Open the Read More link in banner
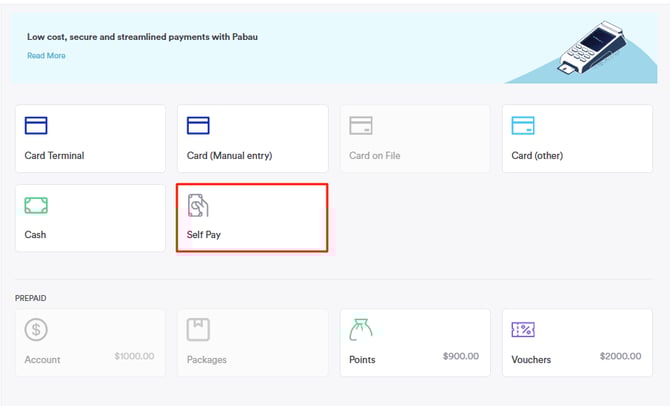 coord(46,56)
